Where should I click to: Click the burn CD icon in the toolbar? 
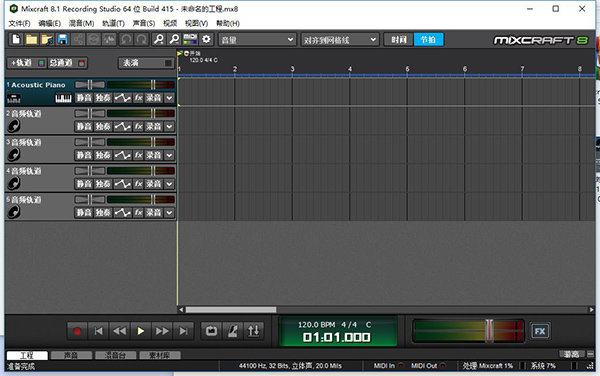94,39
